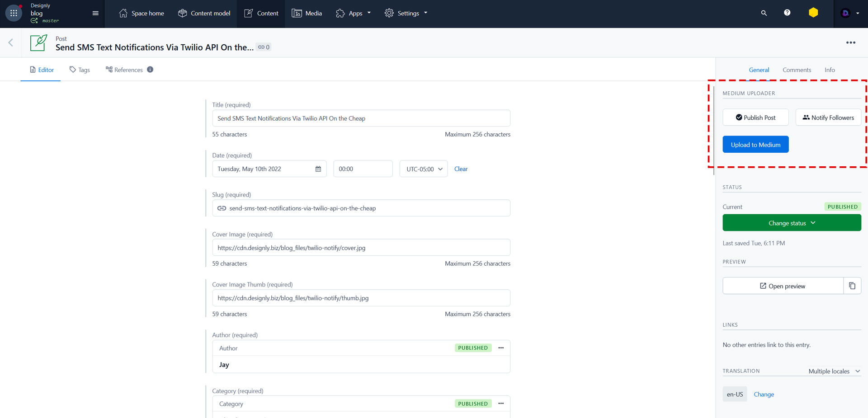Screen dimensions: 868x418
Task: Click the entry title heading text
Action: click(x=154, y=47)
